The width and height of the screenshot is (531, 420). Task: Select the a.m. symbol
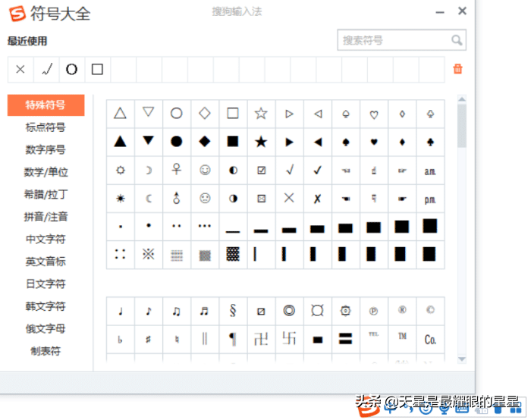point(430,170)
